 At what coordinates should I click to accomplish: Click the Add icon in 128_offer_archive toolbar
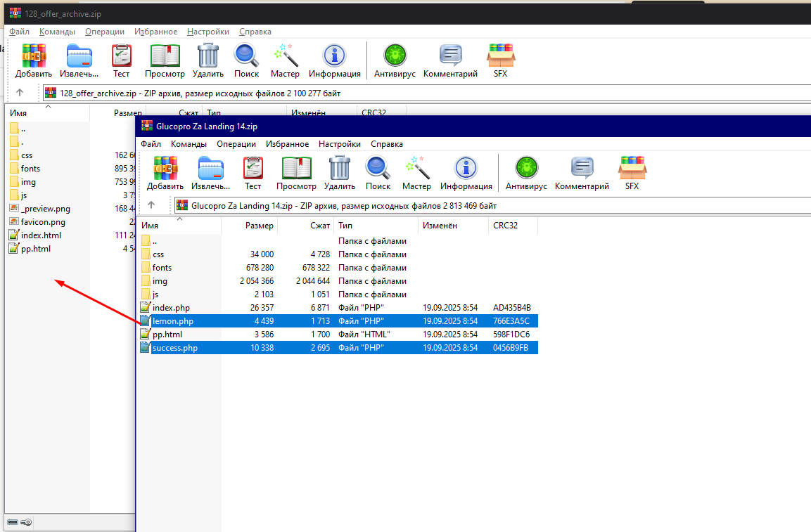point(34,60)
